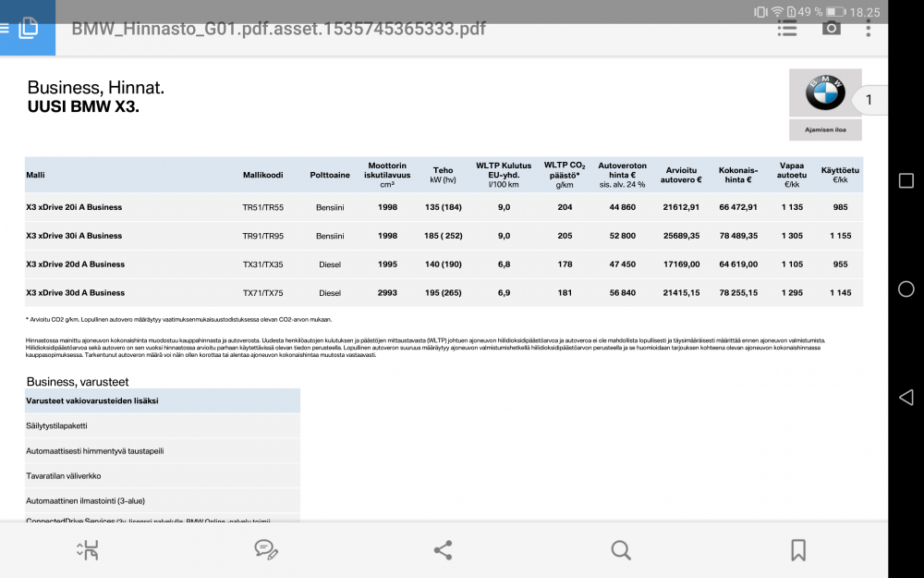The image size is (924, 578).
Task: Tap the Android recent apps square button
Action: point(906,180)
